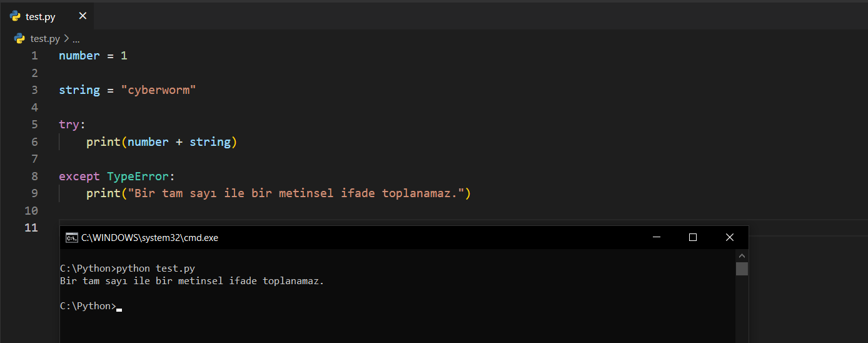Minimize the cmd.exe window
Viewport: 868px width, 343px height.
pyautogui.click(x=656, y=237)
